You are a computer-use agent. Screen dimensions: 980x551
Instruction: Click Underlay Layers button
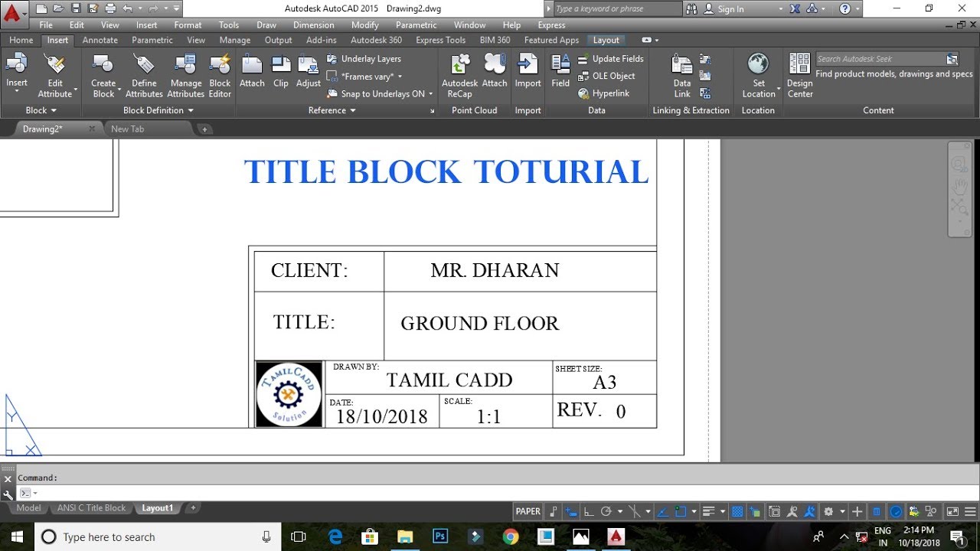click(364, 59)
